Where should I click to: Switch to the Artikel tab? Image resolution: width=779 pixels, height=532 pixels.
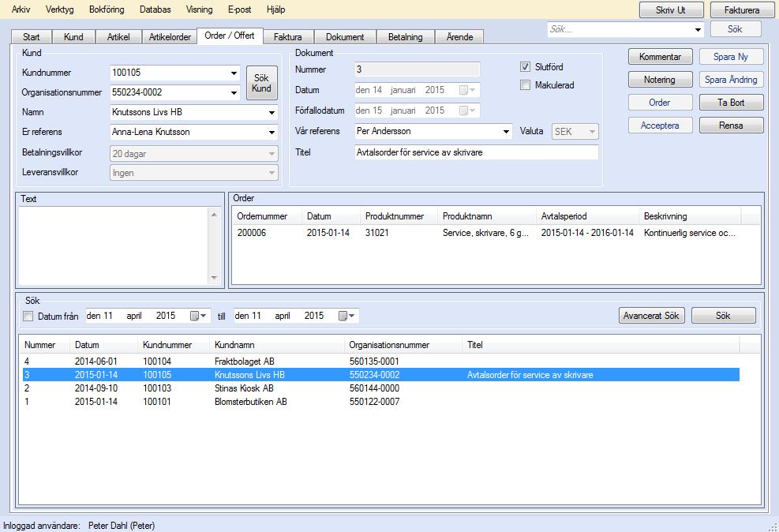118,37
